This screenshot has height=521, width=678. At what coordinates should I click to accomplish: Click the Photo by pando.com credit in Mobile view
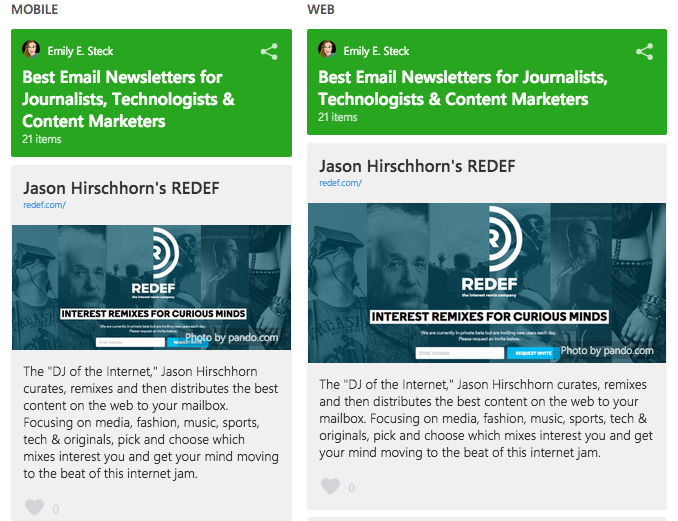click(232, 338)
